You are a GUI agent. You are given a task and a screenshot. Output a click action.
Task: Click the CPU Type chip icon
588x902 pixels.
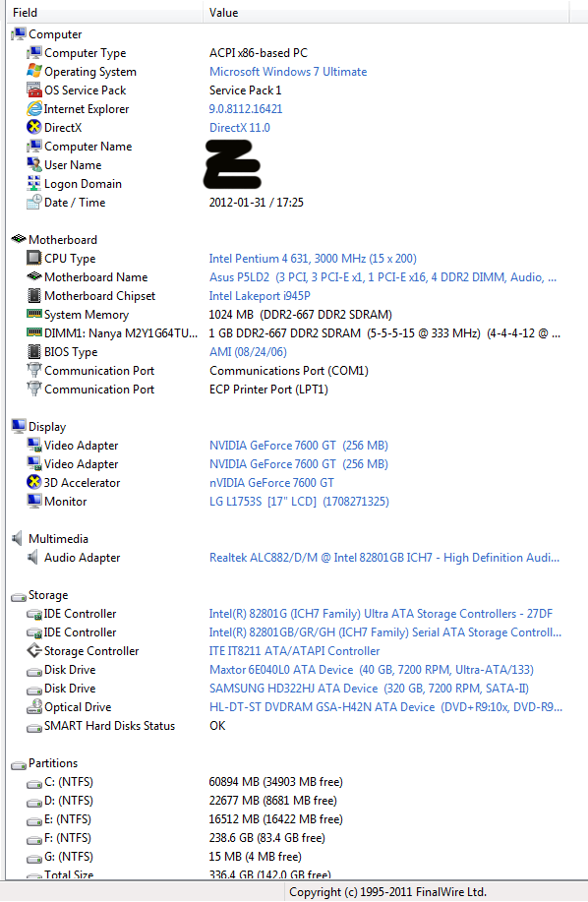click(x=33, y=259)
